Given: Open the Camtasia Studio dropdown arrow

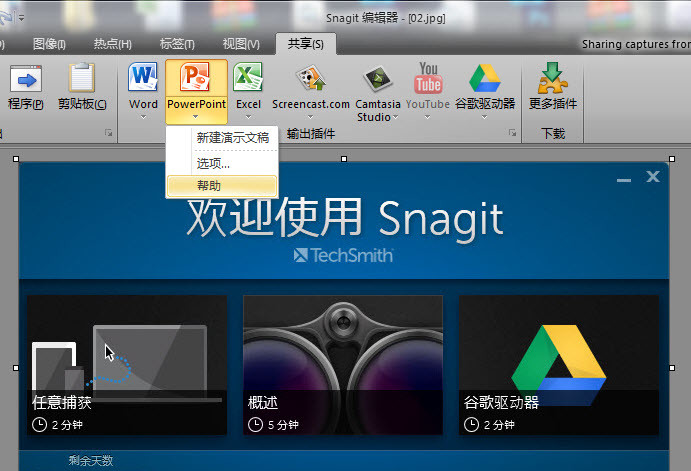Looking at the screenshot, I should pyautogui.click(x=396, y=117).
